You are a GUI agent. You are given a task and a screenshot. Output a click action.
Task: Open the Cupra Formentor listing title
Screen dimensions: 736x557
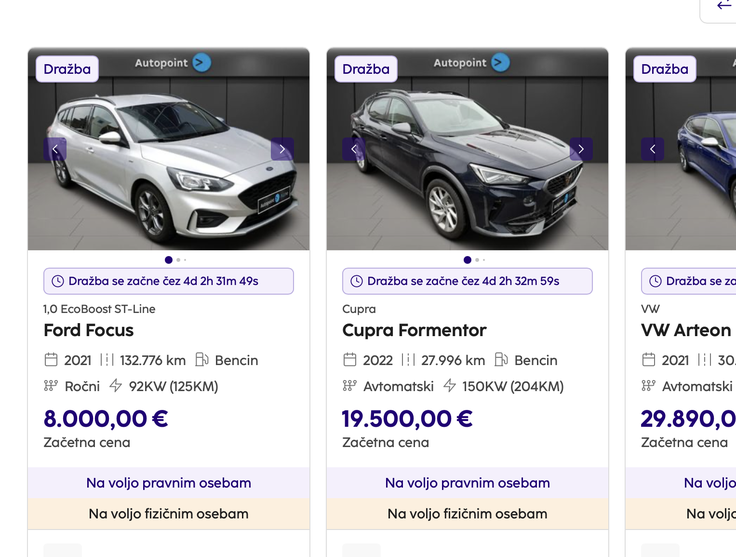[x=414, y=330]
